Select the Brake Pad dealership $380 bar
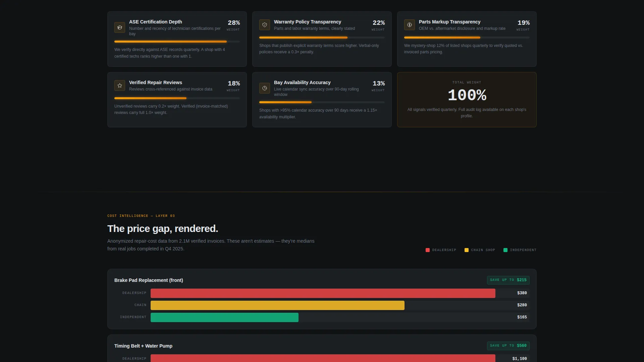Image resolution: width=644 pixels, height=362 pixels. pyautogui.click(x=323, y=293)
